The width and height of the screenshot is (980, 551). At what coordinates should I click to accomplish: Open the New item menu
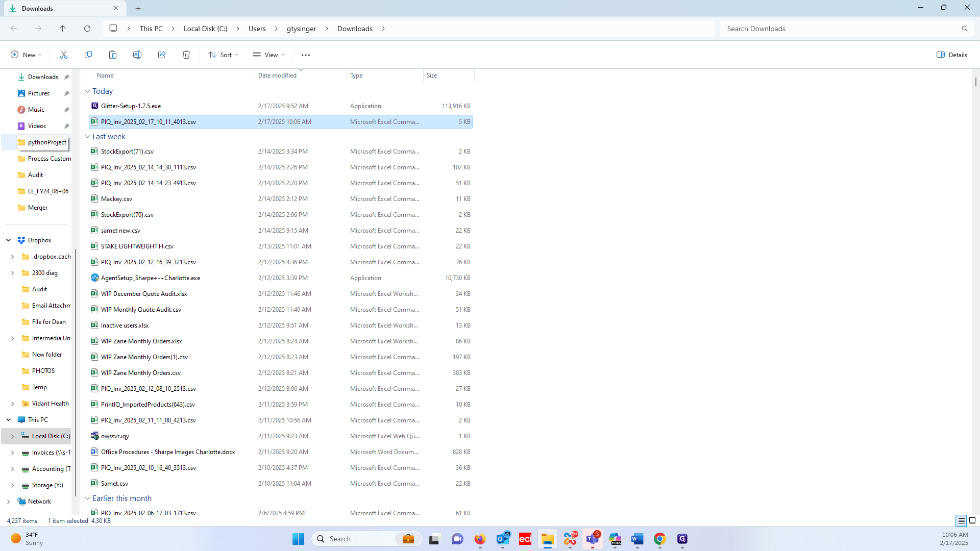tap(26, 55)
